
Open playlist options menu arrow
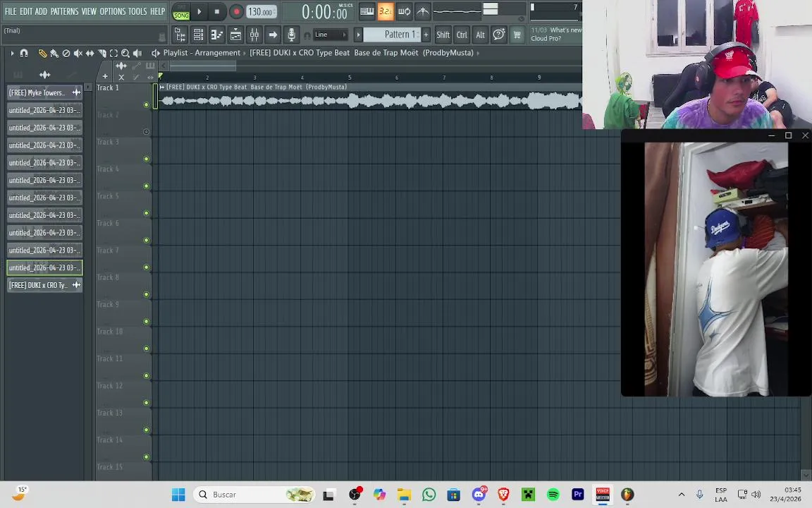[x=12, y=53]
